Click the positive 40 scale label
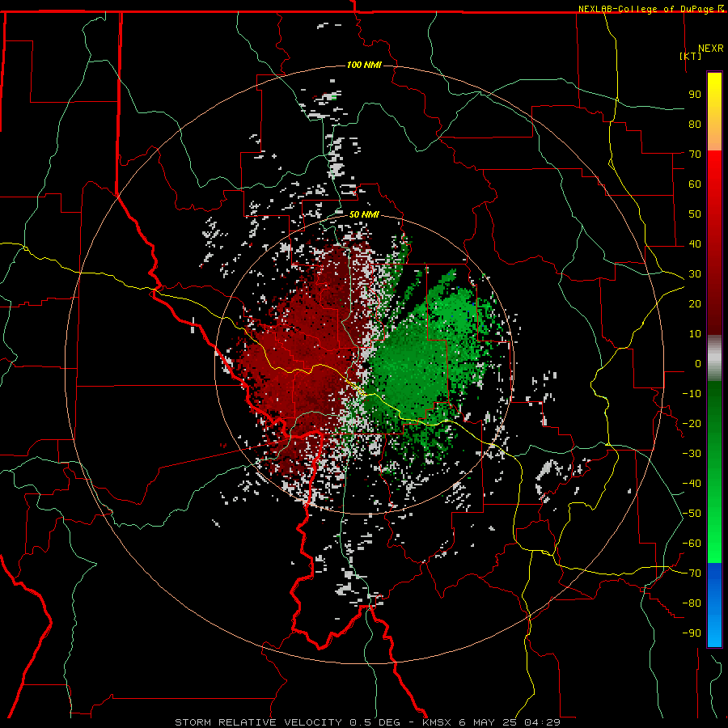This screenshot has width=728, height=728. coord(695,243)
